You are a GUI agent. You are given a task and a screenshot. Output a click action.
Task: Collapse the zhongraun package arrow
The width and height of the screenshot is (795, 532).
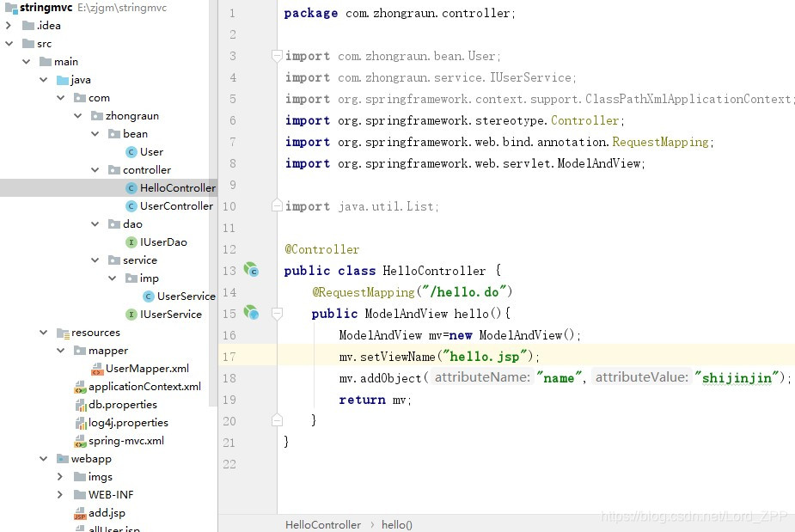pyautogui.click(x=78, y=116)
